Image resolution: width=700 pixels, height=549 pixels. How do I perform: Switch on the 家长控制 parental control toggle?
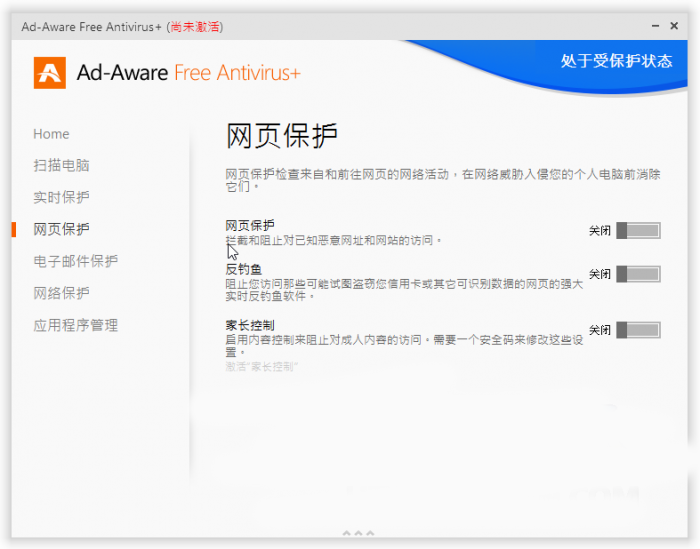pyautogui.click(x=638, y=330)
